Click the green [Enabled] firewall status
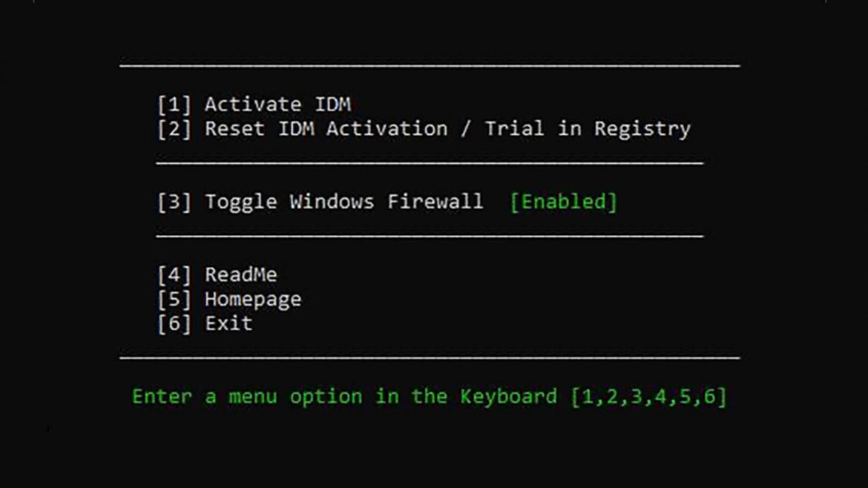Screen dimensions: 868x488 [563, 202]
